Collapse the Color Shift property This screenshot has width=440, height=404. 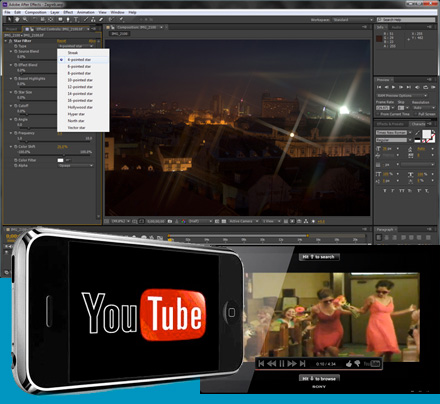(11, 147)
